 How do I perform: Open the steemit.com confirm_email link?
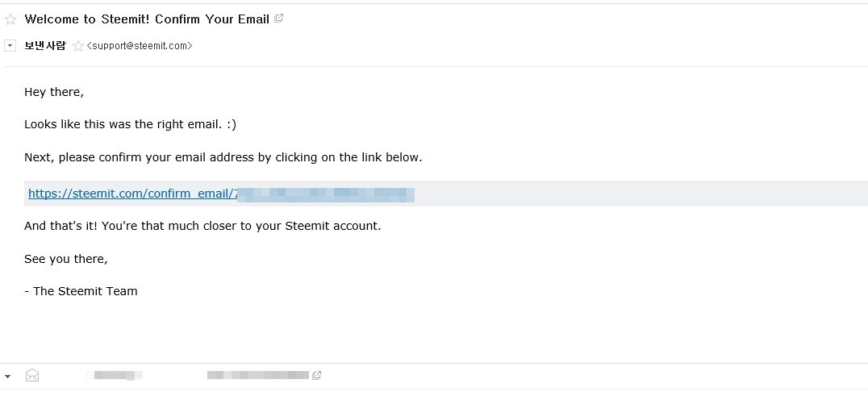[132, 194]
